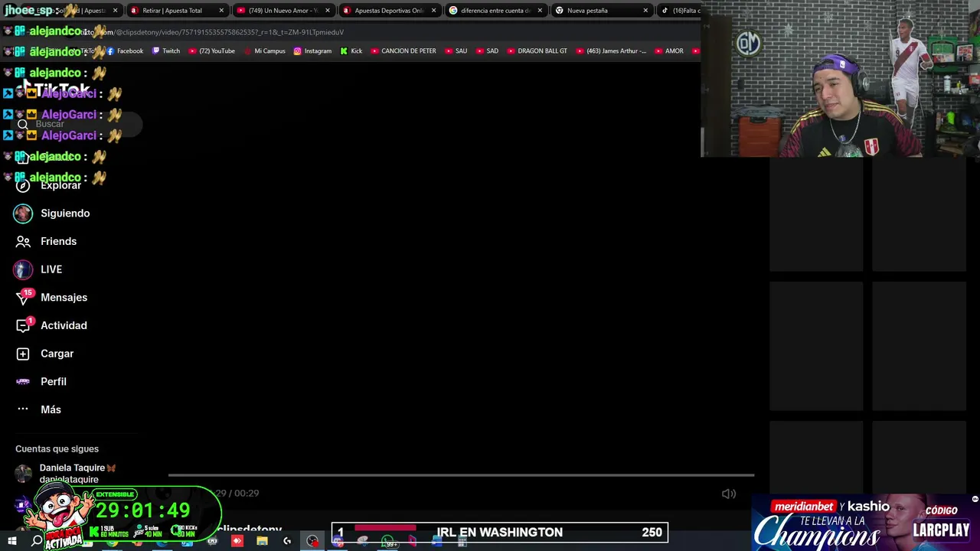Open the Kick bookmark
Image resolution: width=980 pixels, height=551 pixels.
click(351, 51)
